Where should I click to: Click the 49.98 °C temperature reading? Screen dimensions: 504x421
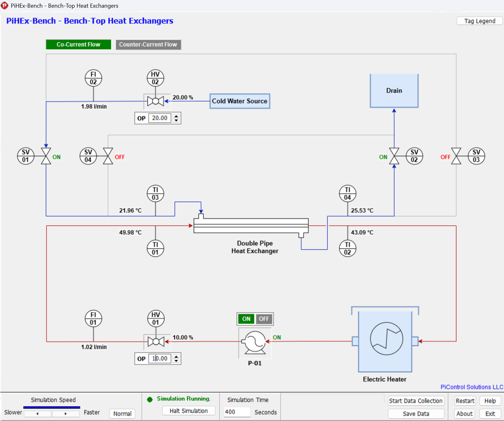click(x=130, y=232)
